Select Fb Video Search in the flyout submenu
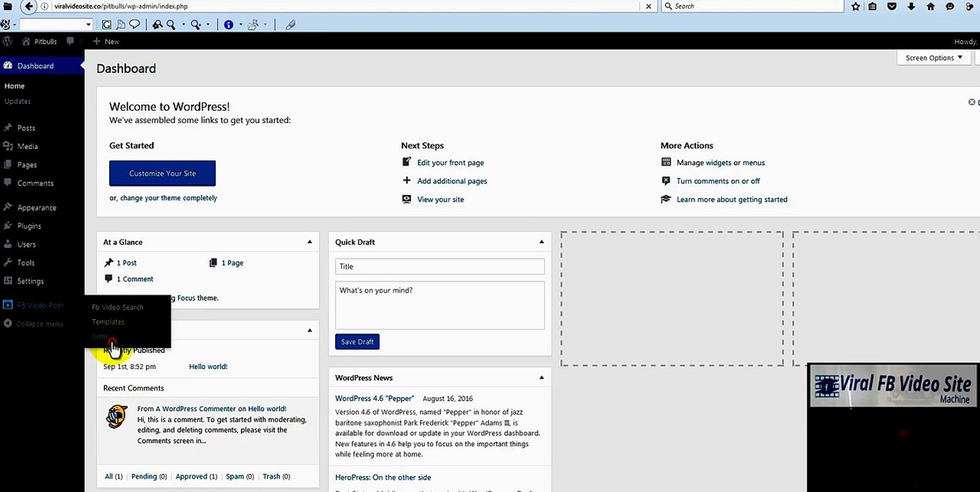Image resolution: width=980 pixels, height=492 pixels. tap(117, 307)
